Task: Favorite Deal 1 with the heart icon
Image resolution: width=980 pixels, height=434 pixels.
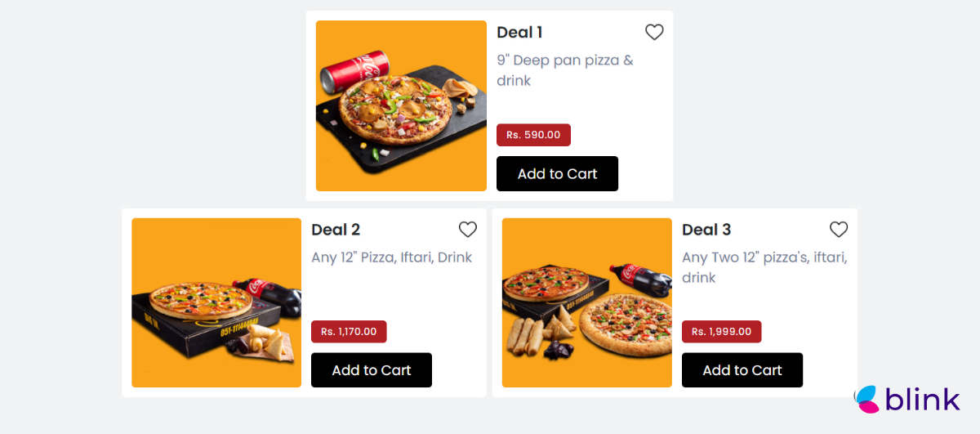Action: pos(654,33)
